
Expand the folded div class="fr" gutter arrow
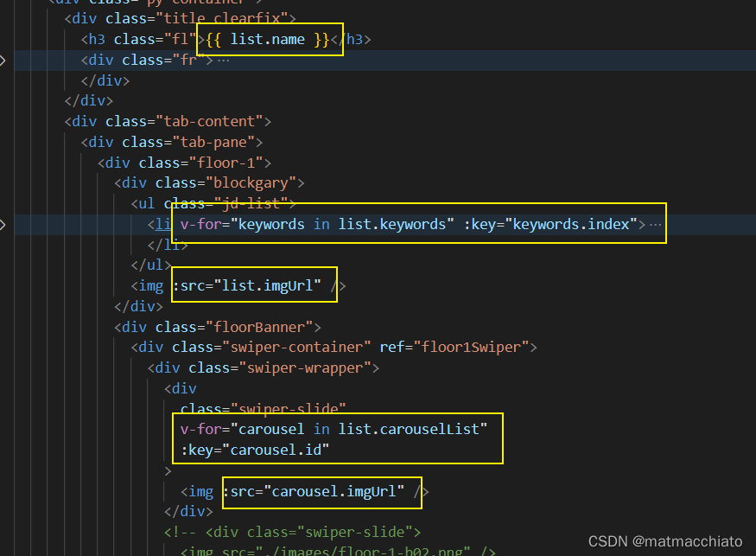[x=3, y=61]
